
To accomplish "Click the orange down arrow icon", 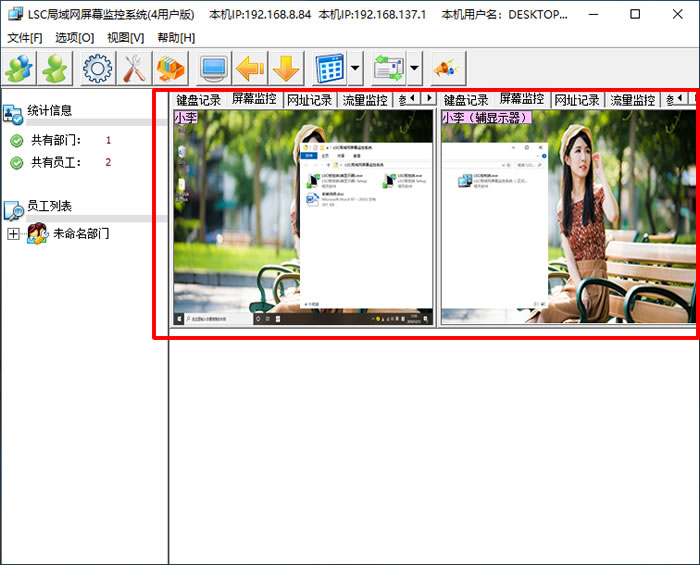I will [287, 68].
